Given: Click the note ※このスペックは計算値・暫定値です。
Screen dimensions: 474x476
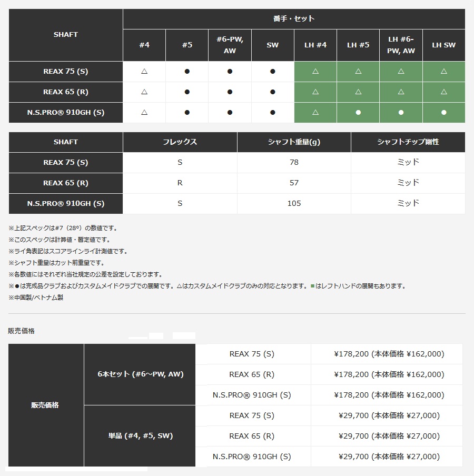Looking at the screenshot, I should point(60,240).
